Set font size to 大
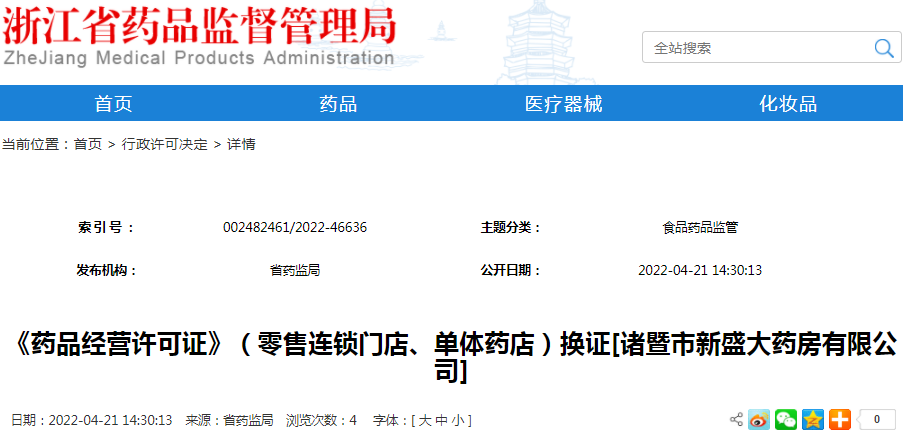 424,420
